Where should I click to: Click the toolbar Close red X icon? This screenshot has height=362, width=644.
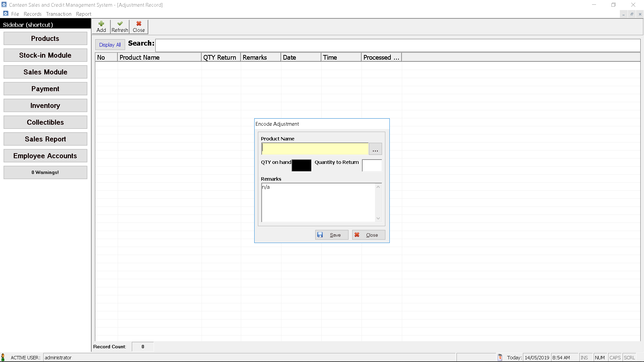[139, 23]
